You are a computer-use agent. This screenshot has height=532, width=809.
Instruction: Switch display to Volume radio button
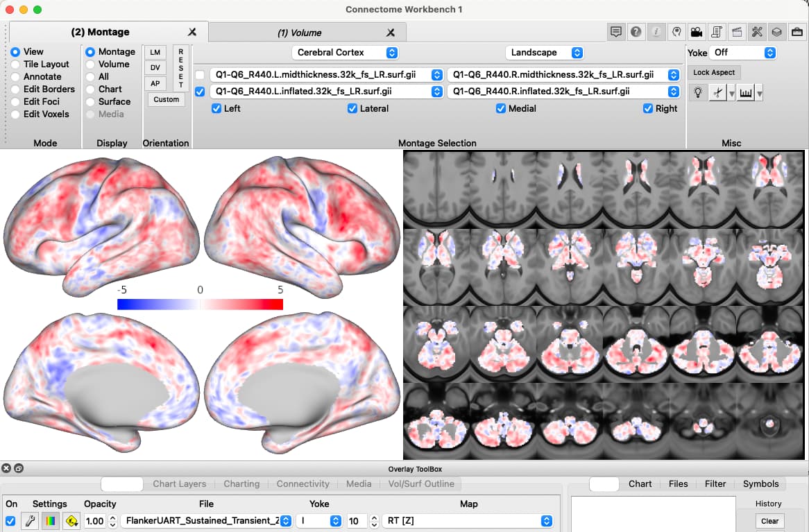90,64
